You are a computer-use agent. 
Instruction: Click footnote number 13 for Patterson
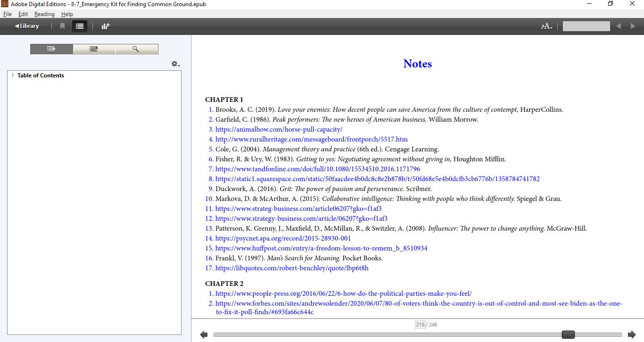209,228
